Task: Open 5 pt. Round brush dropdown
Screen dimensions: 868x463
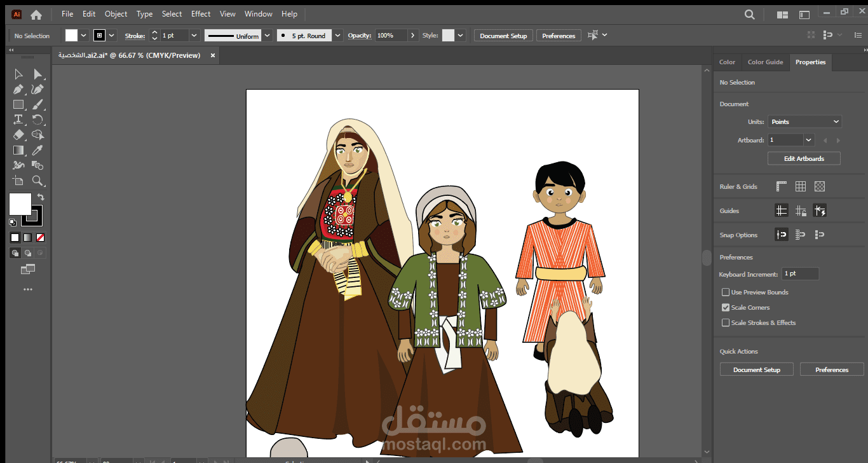Action: pos(338,36)
